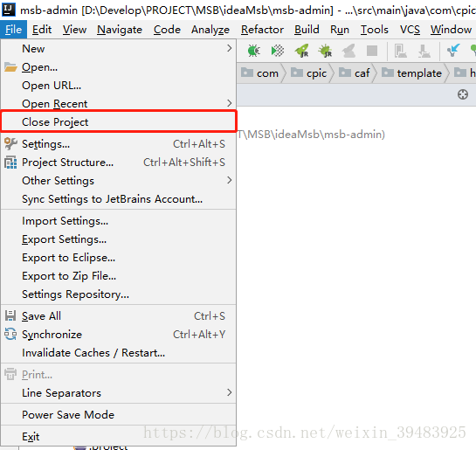This screenshot has width=476, height=450.
Task: Select Exit from File menu
Action: click(119, 436)
